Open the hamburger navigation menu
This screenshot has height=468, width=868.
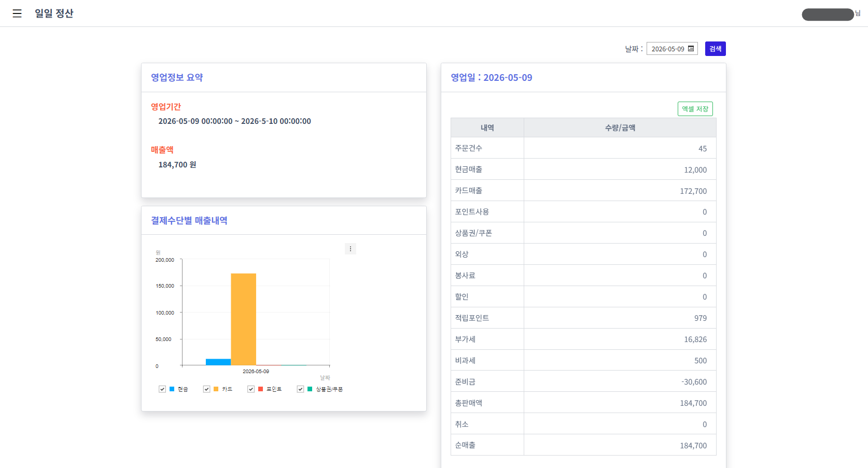tap(17, 13)
